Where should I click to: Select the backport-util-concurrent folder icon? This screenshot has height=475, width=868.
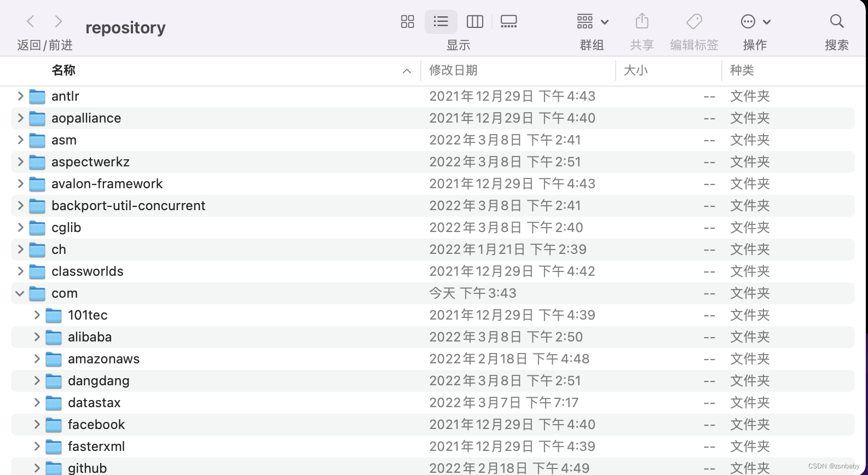tap(37, 206)
